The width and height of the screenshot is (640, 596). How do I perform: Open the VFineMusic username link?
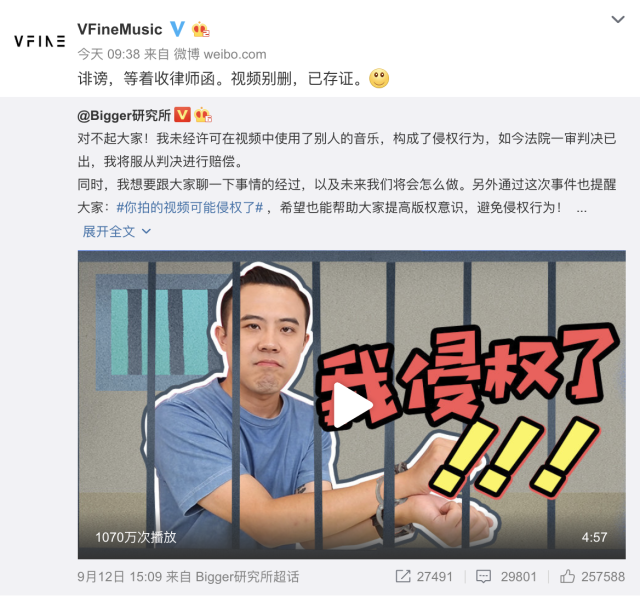(120, 29)
